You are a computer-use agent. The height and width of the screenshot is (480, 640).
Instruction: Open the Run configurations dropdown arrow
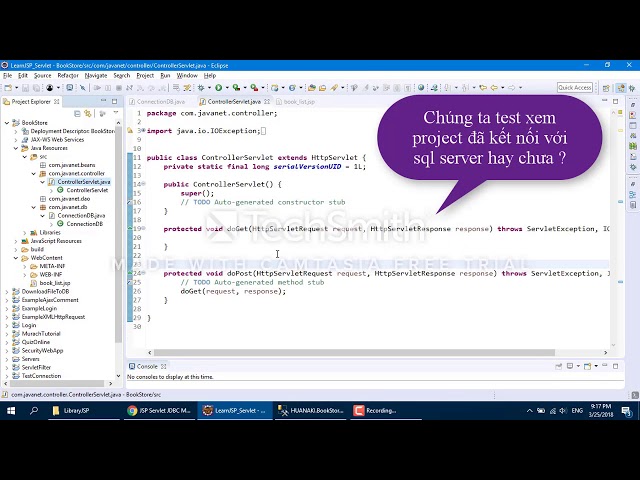(x=227, y=88)
